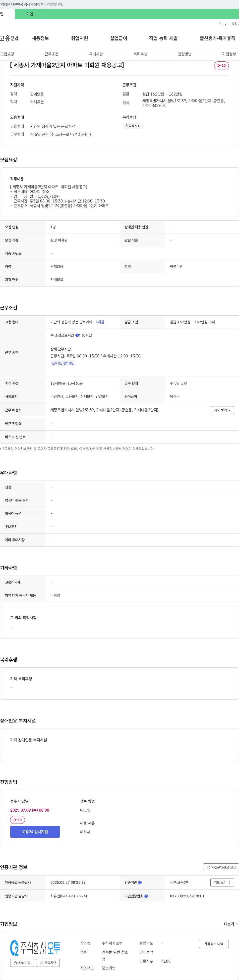Click the 근무시간 협의가능 tag
239x980 pixels.
pyautogui.click(x=63, y=363)
